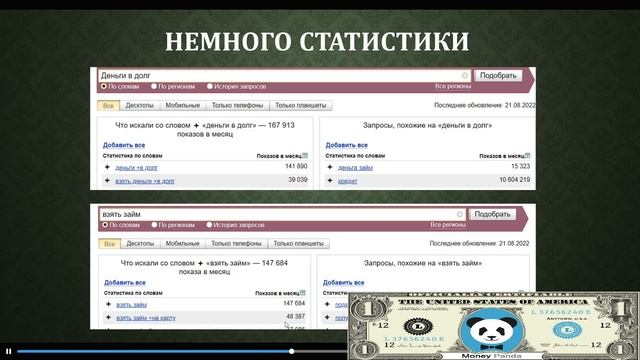The width and height of the screenshot is (640, 360).
Task: Switch to 'Мобильные' tab in top panel
Action: [182, 105]
